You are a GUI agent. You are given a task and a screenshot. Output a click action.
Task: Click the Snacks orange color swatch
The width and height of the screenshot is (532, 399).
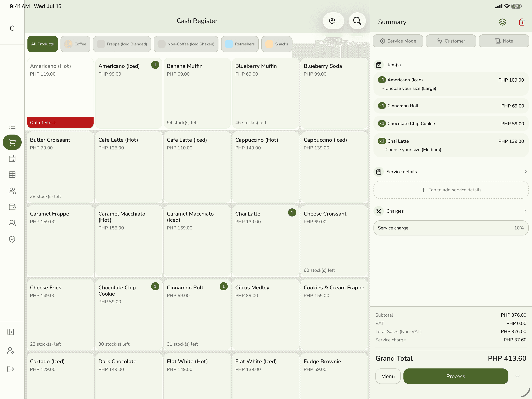269,44
